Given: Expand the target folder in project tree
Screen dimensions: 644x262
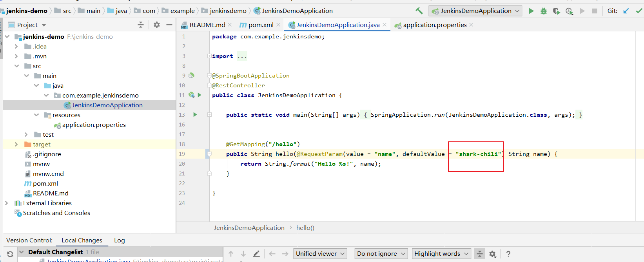Looking at the screenshot, I should pos(16,144).
